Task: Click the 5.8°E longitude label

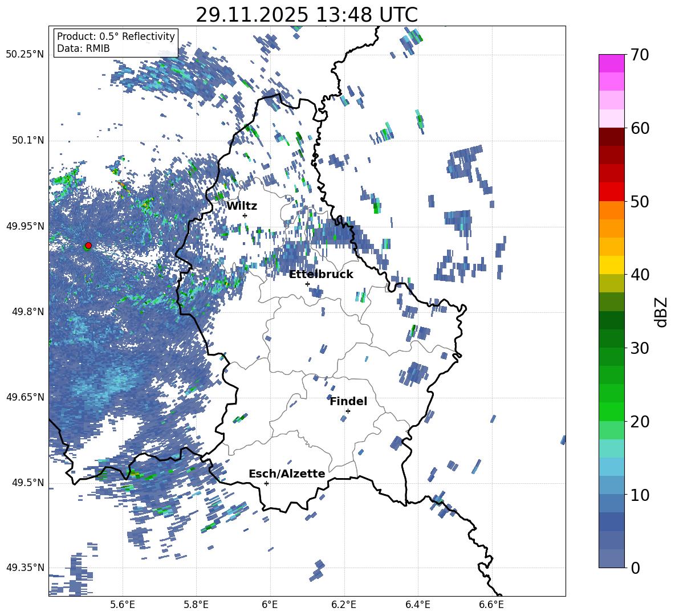Action: pos(196,605)
